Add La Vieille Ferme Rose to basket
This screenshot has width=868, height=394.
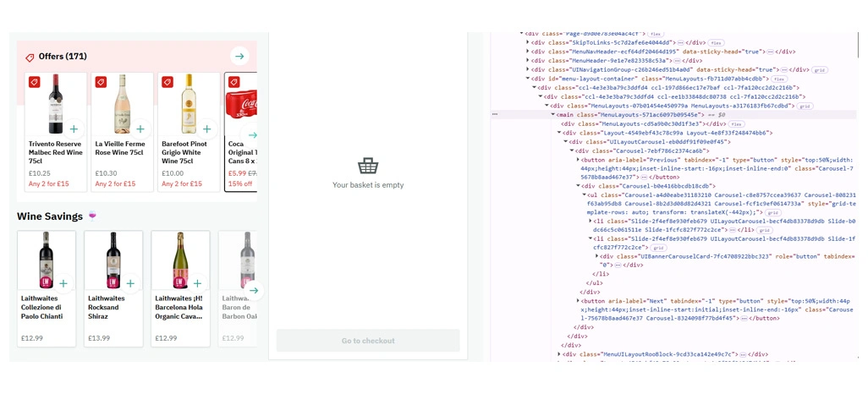[x=140, y=129]
